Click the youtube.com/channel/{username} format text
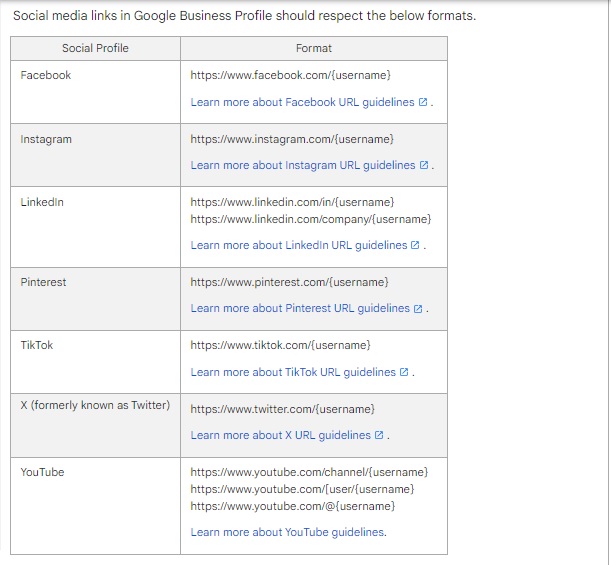This screenshot has width=611, height=565. (309, 472)
